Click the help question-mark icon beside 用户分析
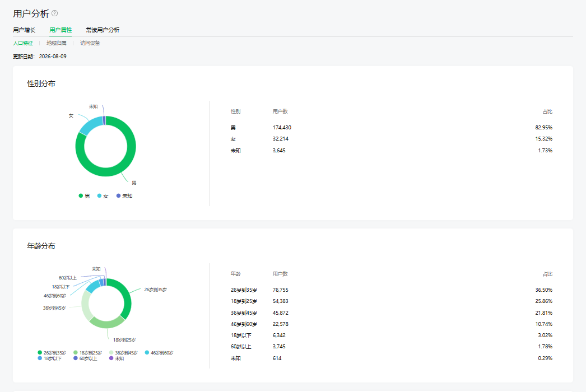This screenshot has height=392, width=586. (54, 13)
